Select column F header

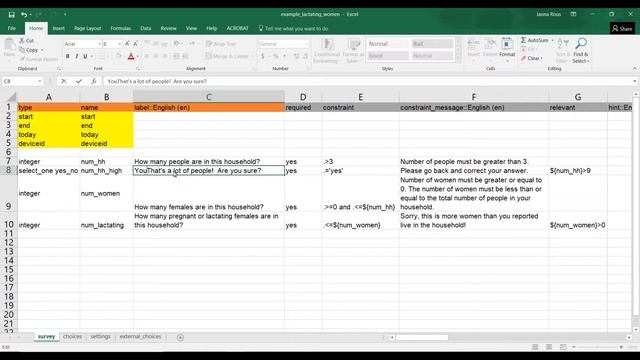point(474,97)
